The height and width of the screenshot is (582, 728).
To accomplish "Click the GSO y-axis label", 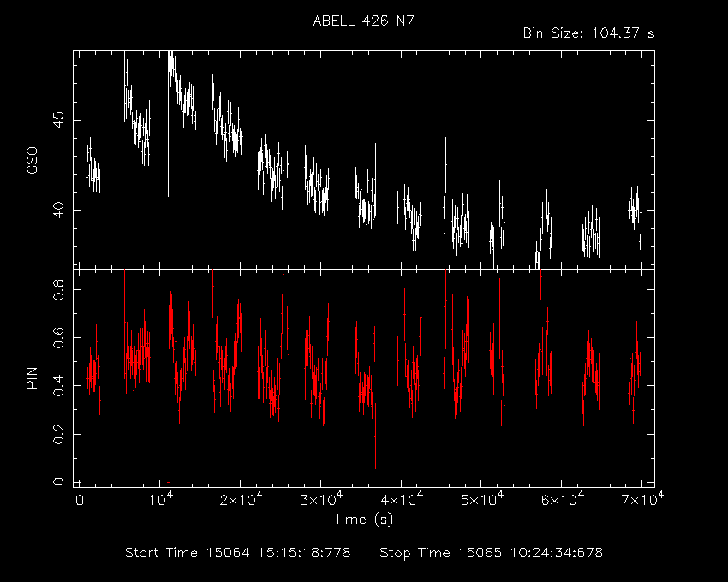I will pos(32,161).
